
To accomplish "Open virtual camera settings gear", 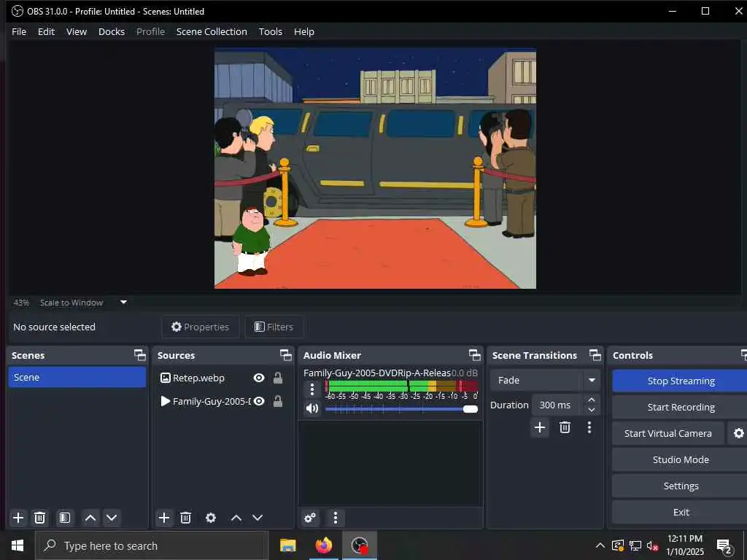I will pos(738,433).
